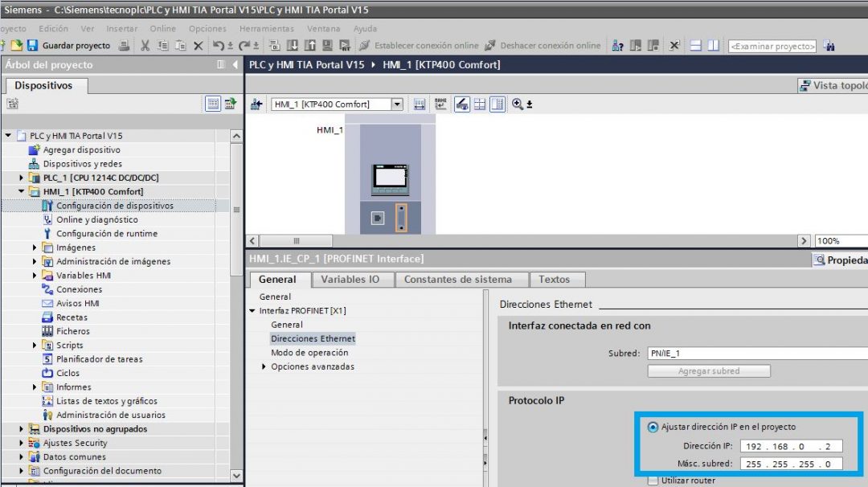Viewport: 868px width, 487px height.
Task: Select Online y diagnóstico tree item
Action: pos(97,219)
